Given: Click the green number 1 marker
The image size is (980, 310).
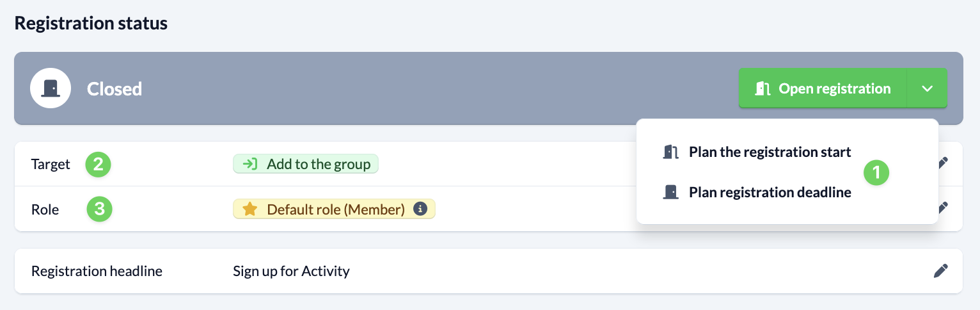Looking at the screenshot, I should point(877,172).
